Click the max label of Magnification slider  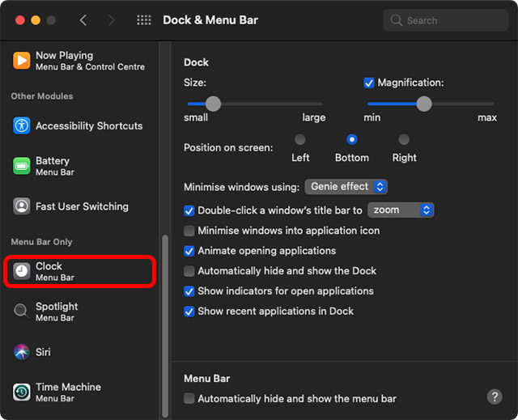487,117
